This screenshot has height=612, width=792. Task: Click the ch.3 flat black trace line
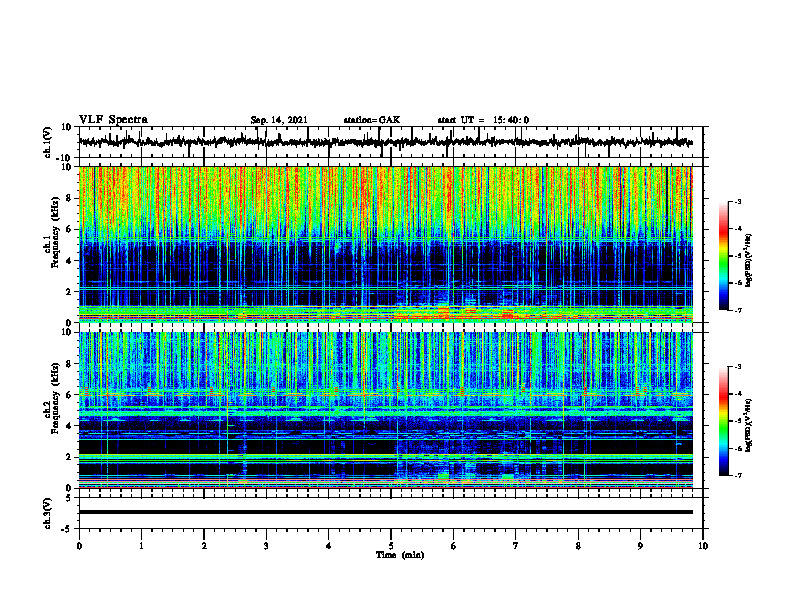[x=386, y=512]
